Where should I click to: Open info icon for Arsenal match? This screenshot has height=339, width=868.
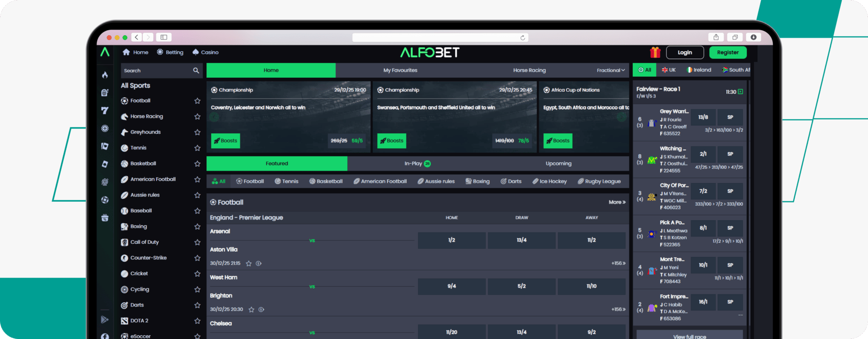[259, 264]
